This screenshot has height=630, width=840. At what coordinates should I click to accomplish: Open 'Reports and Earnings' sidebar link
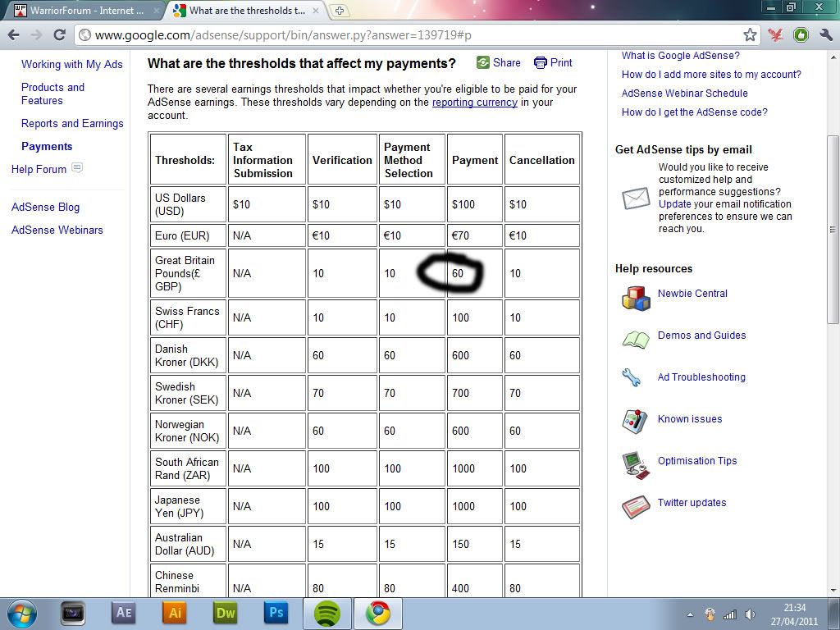pos(72,123)
